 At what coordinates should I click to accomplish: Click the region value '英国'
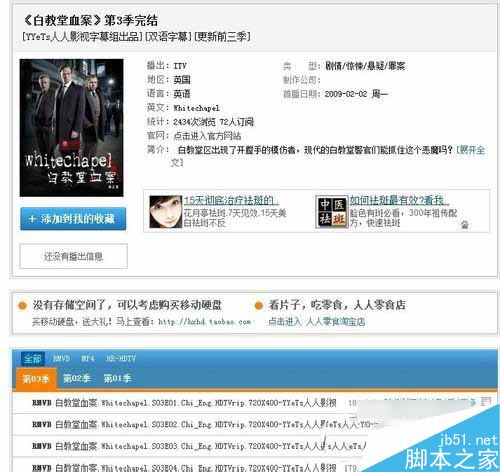tap(182, 80)
